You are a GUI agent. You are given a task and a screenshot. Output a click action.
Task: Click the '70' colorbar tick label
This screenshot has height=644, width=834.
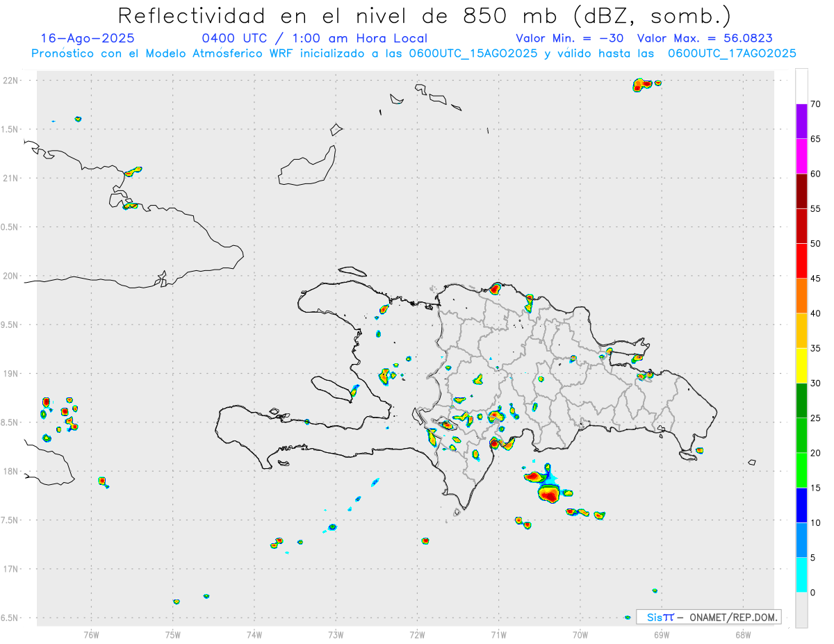(815, 104)
